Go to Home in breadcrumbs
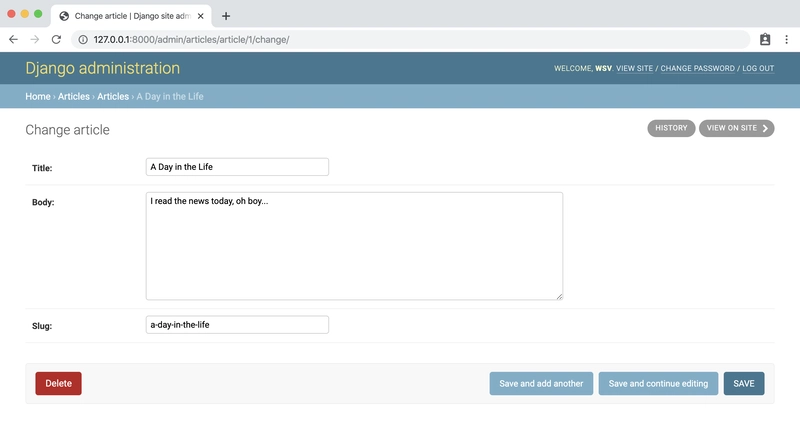This screenshot has width=800, height=424. (x=38, y=96)
